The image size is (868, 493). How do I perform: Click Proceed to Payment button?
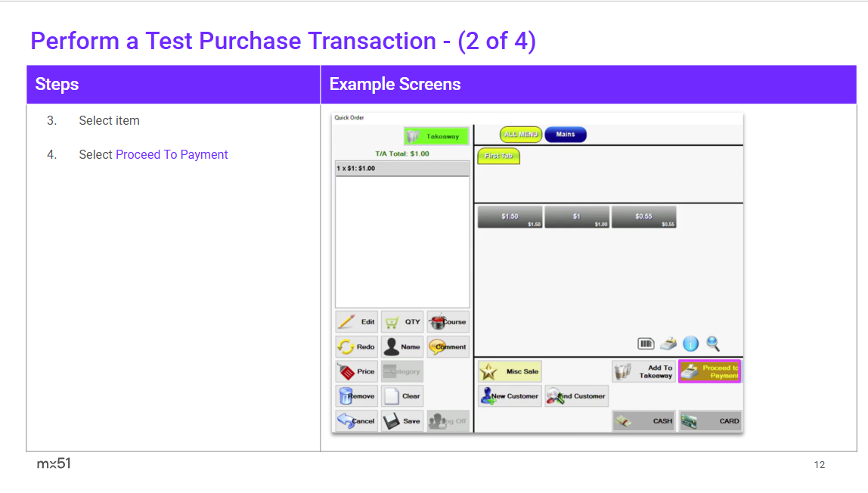tap(709, 371)
